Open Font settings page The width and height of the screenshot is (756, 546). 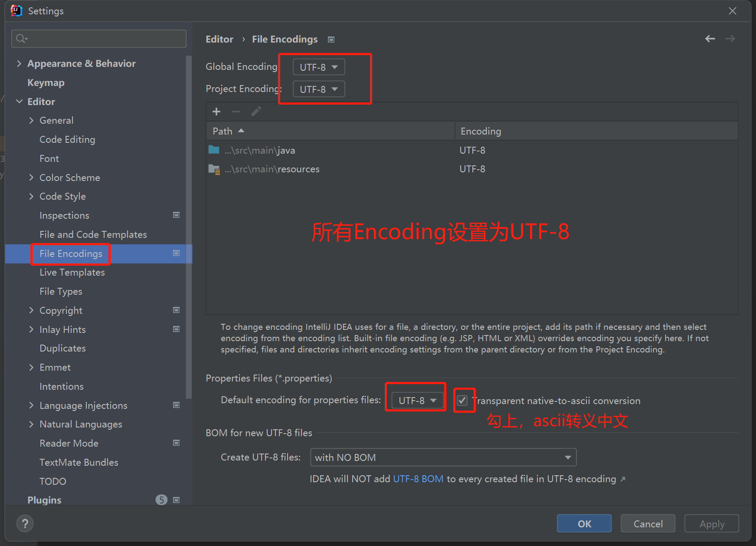[x=49, y=158]
